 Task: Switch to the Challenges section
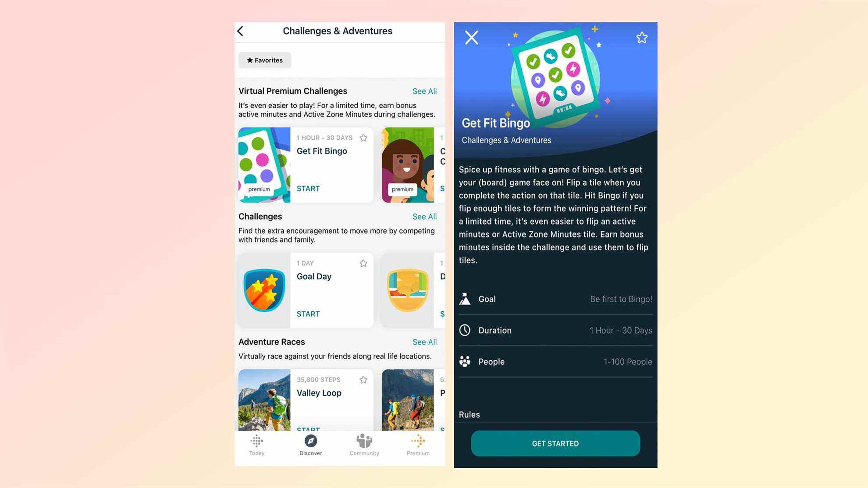point(260,217)
